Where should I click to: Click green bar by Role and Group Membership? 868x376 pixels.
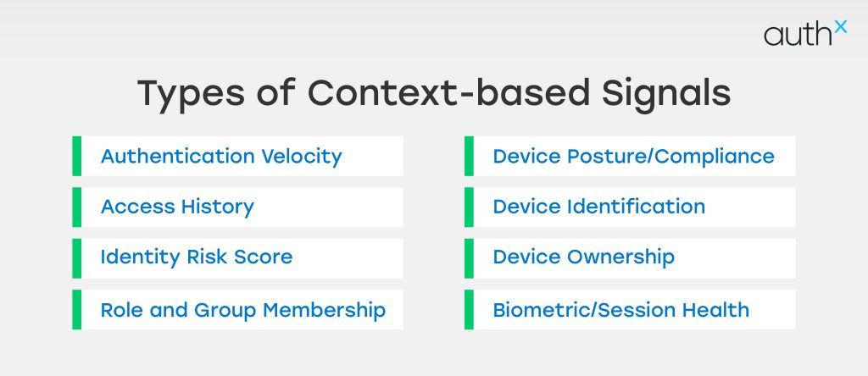pos(77,310)
